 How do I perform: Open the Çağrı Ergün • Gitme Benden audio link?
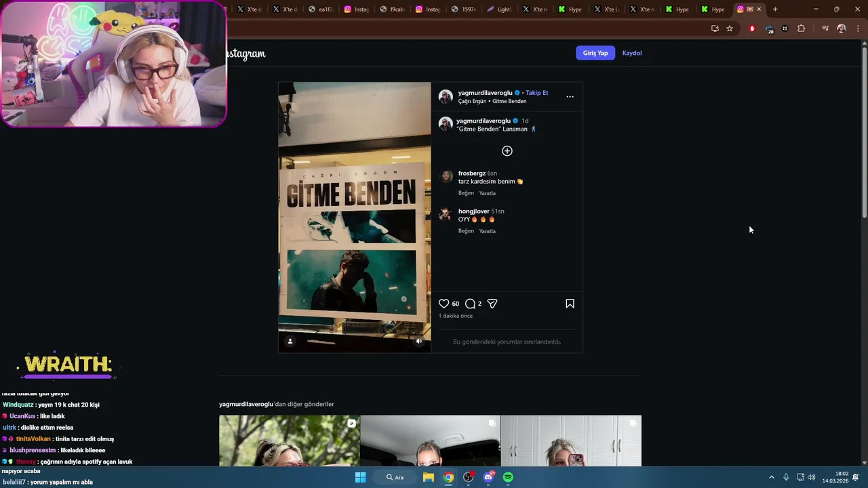[x=492, y=101]
